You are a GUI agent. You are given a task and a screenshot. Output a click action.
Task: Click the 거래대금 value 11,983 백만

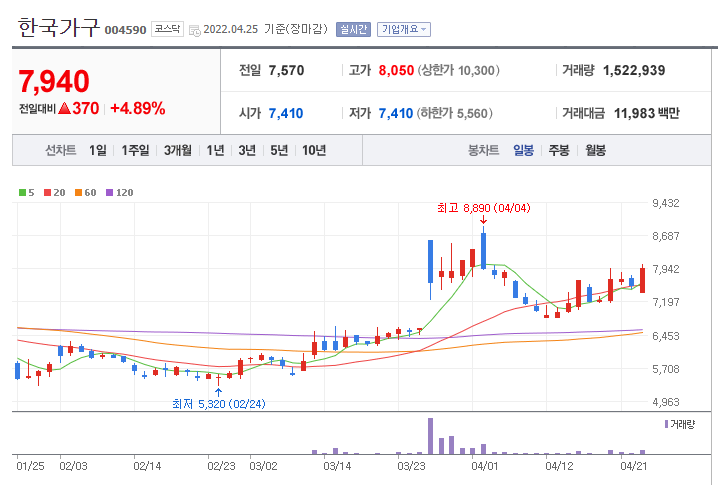click(x=647, y=113)
